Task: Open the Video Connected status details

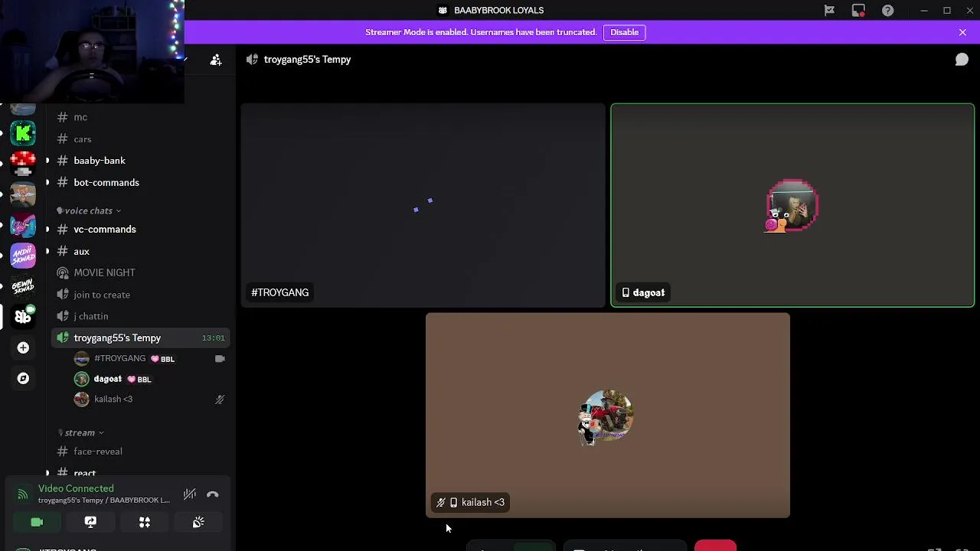Action: 76,488
